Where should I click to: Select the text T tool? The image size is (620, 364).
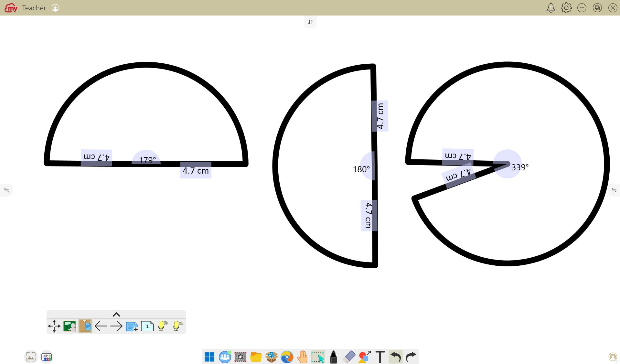point(380,357)
